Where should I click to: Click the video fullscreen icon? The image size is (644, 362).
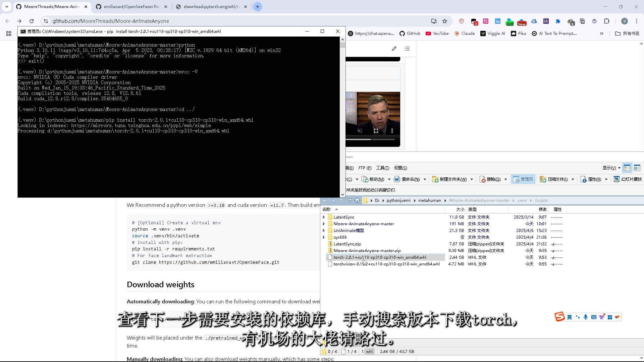coord(376,131)
